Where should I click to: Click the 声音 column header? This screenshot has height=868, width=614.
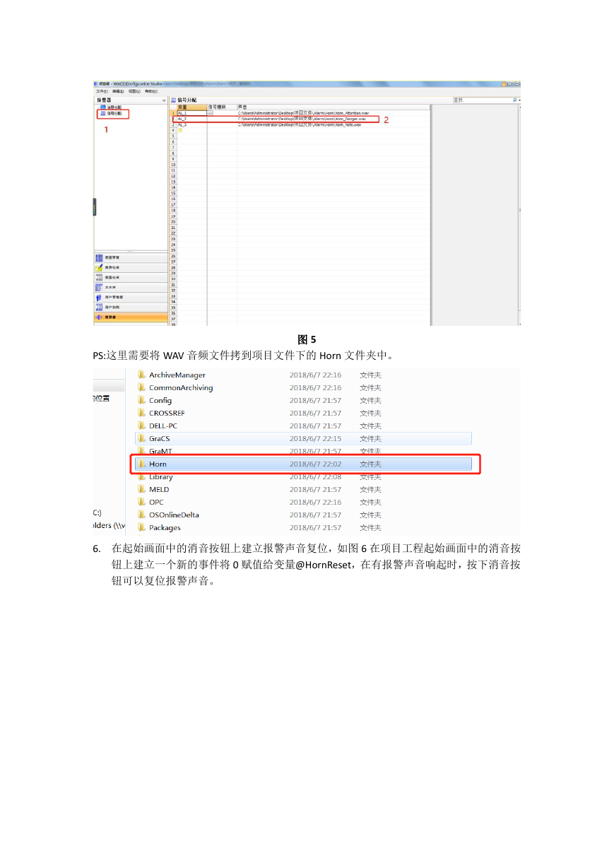tap(333, 107)
